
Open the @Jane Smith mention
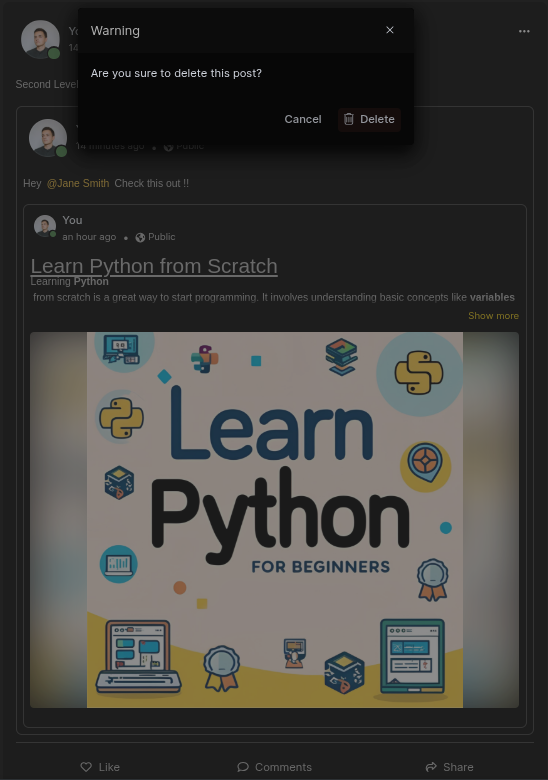tap(78, 184)
